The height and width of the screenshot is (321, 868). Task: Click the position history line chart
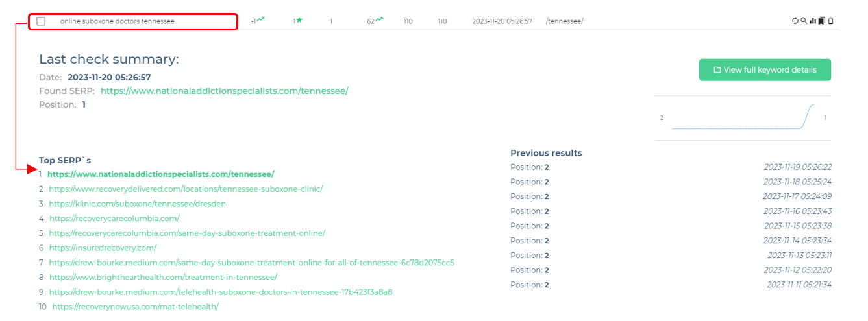pos(743,117)
